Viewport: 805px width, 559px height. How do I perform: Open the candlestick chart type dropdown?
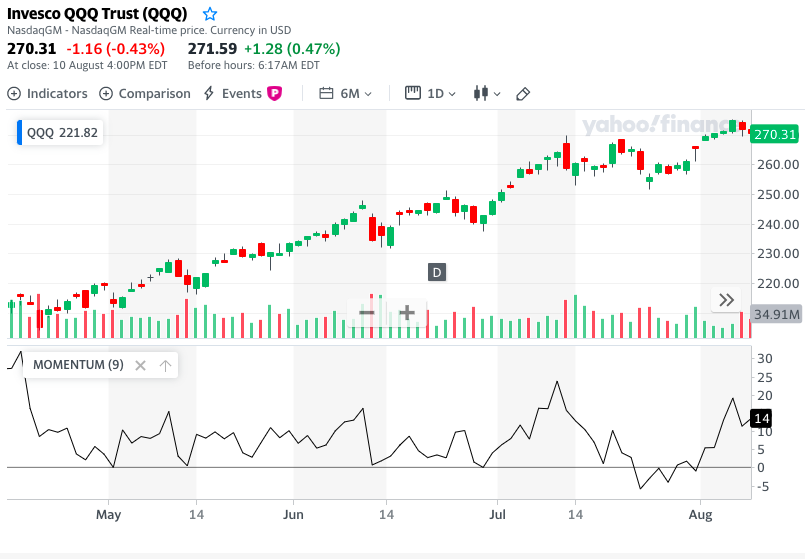coord(487,93)
